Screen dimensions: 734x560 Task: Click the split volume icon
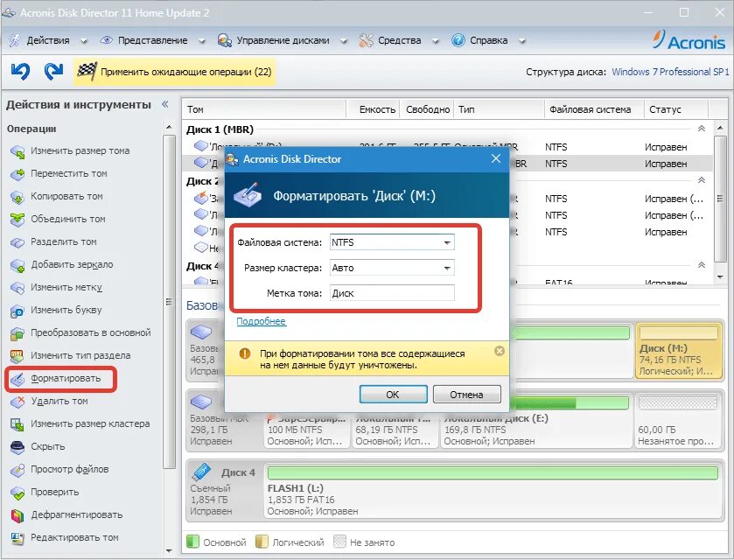[x=17, y=242]
